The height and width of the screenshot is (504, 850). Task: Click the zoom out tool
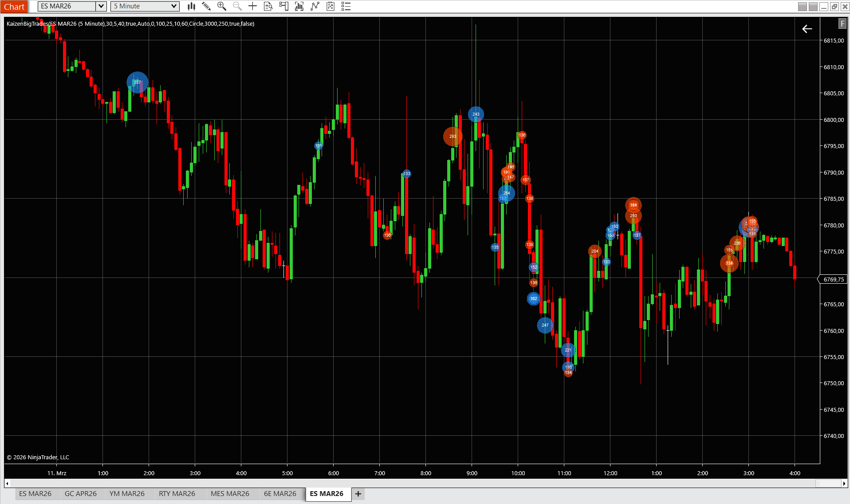point(237,6)
